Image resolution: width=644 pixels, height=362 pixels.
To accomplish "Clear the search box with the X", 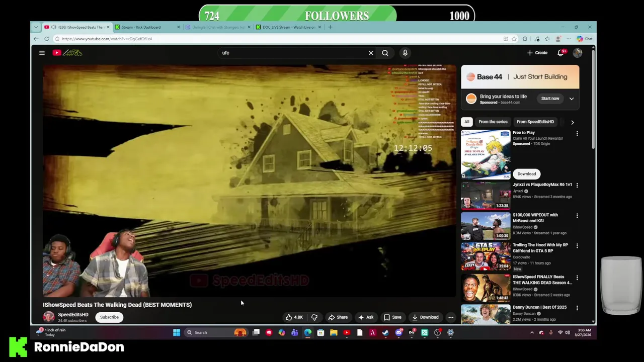I will [x=371, y=53].
